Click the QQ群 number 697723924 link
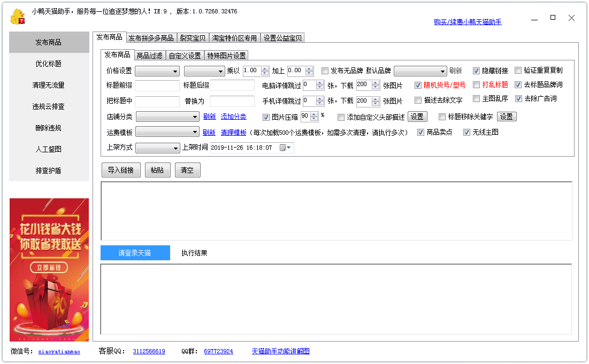Screen dimensions: 589x364 218,352
